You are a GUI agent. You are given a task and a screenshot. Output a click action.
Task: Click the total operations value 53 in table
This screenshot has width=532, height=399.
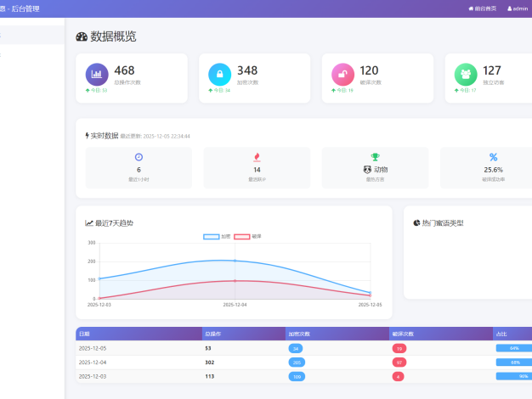[x=208, y=349]
